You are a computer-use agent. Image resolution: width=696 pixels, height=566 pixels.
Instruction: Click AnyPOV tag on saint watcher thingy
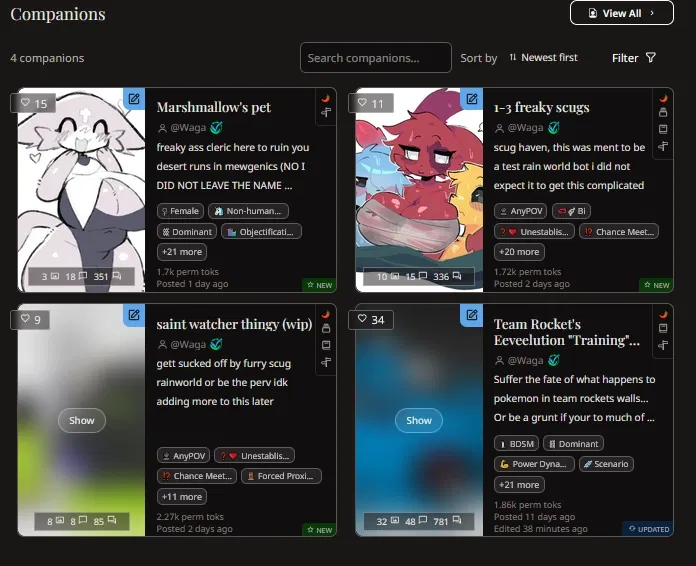[x=183, y=456]
